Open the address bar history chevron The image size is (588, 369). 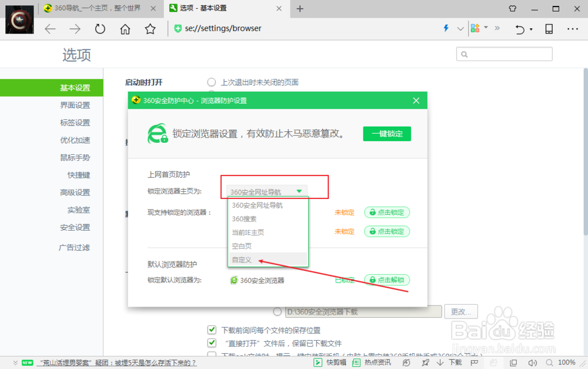point(460,28)
